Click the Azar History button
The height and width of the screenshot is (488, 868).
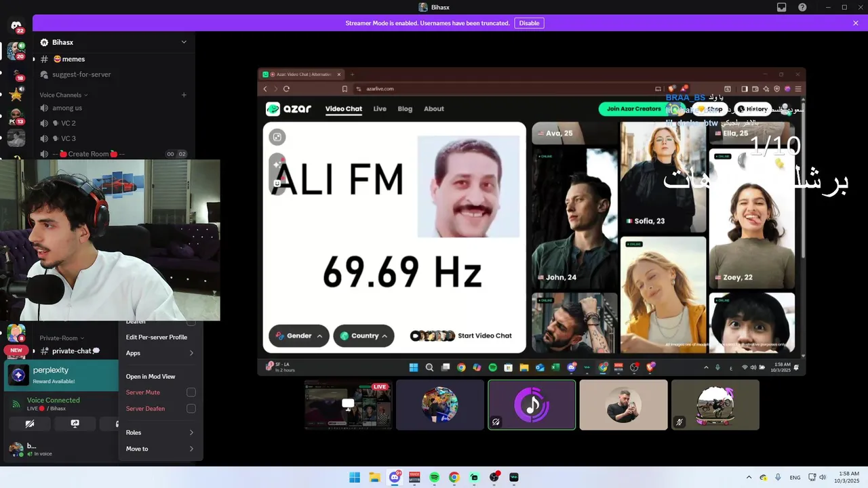[x=752, y=108]
